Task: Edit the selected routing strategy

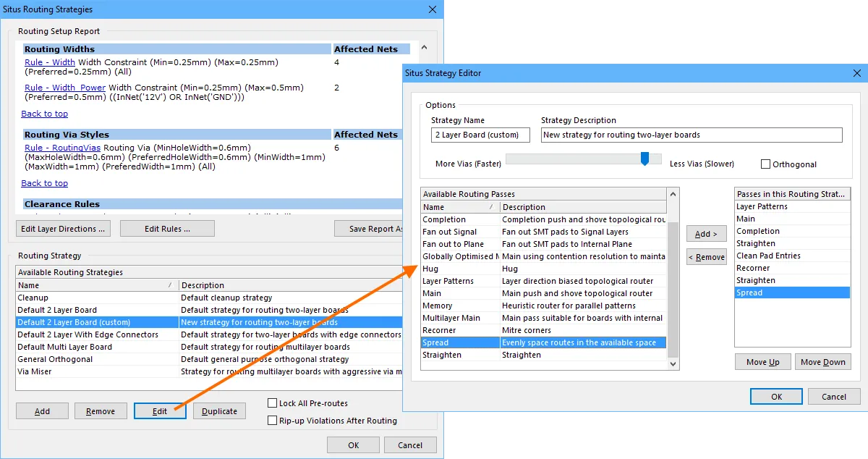Action: click(160, 411)
